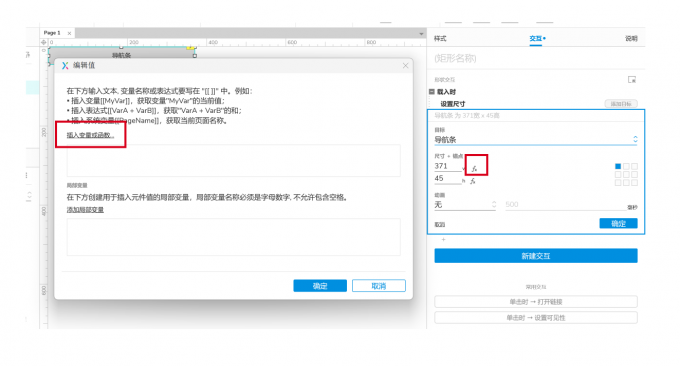Switch to the 说明 tab
Screen dimensions: 680x366
click(x=631, y=39)
